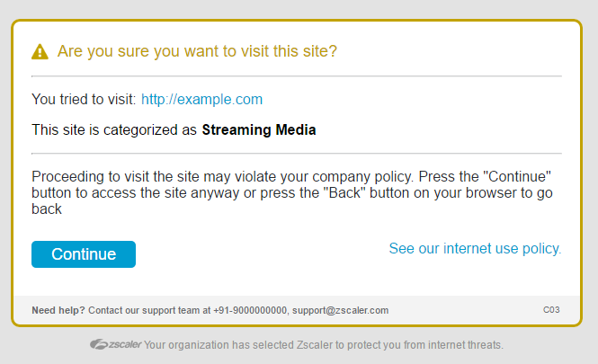Click the separator line below the heading

click(x=297, y=76)
